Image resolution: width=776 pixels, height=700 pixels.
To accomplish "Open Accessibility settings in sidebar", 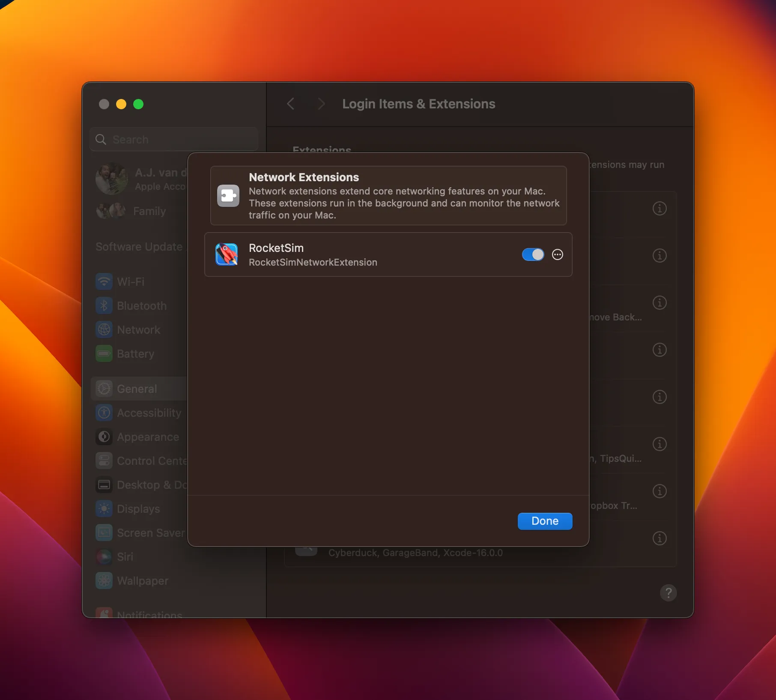I will point(149,413).
